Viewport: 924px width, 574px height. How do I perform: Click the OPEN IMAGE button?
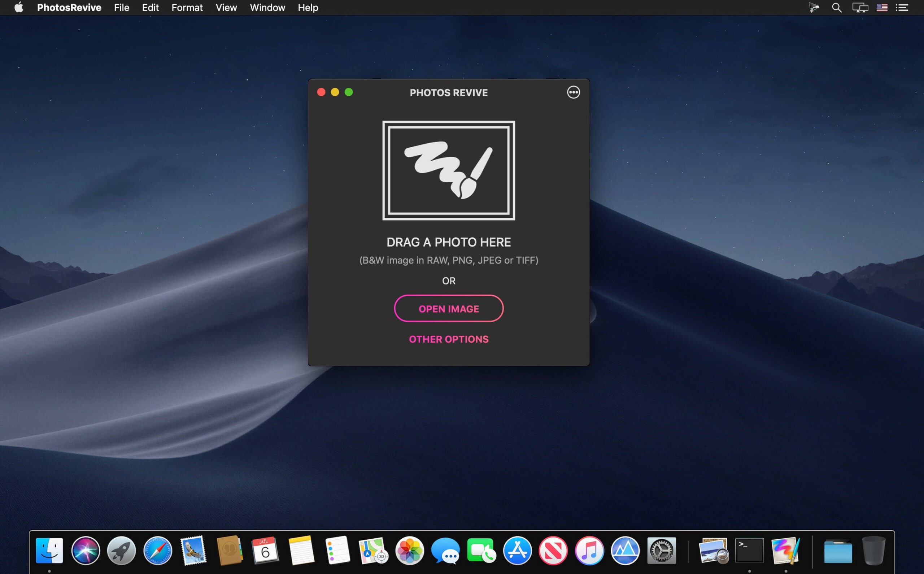coord(449,309)
